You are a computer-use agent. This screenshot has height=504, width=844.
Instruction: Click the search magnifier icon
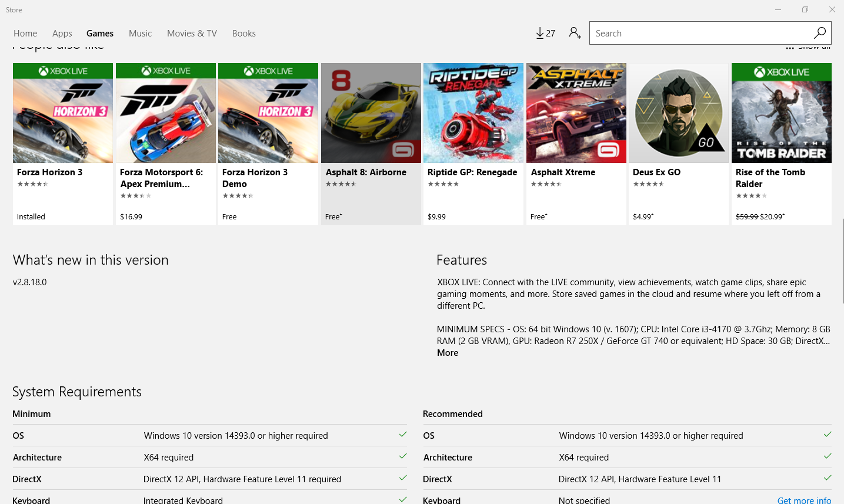point(819,33)
